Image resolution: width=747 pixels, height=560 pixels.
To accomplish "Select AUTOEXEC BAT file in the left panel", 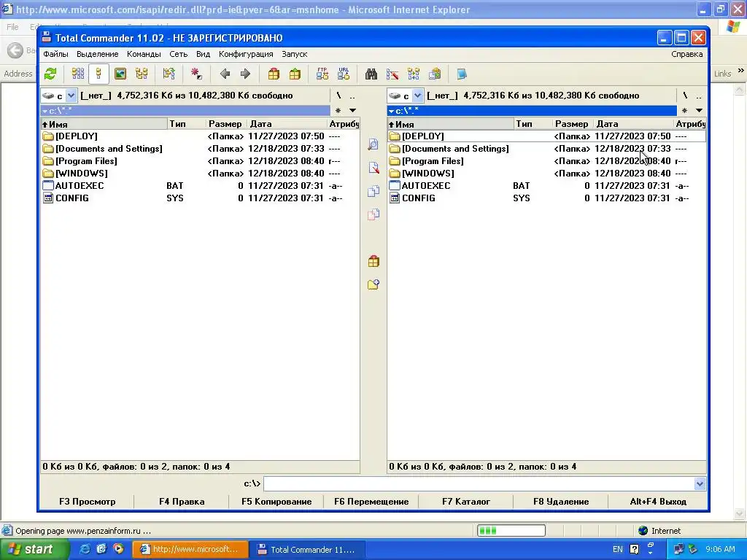I will pos(200,186).
